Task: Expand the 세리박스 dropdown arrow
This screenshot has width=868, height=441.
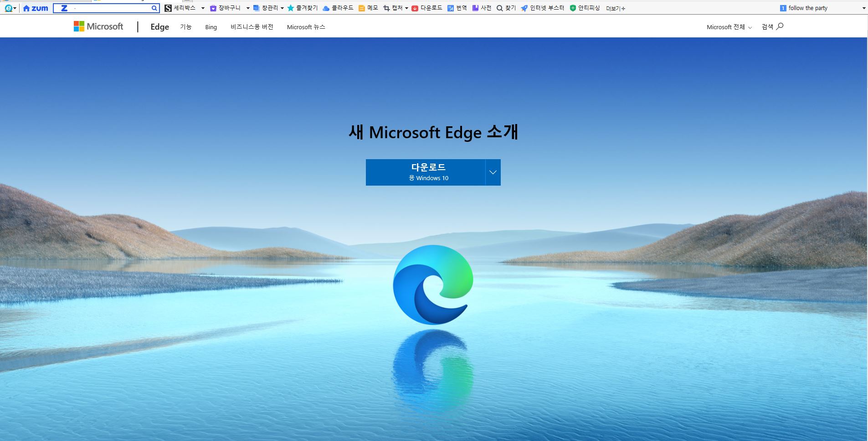Action: pos(203,8)
